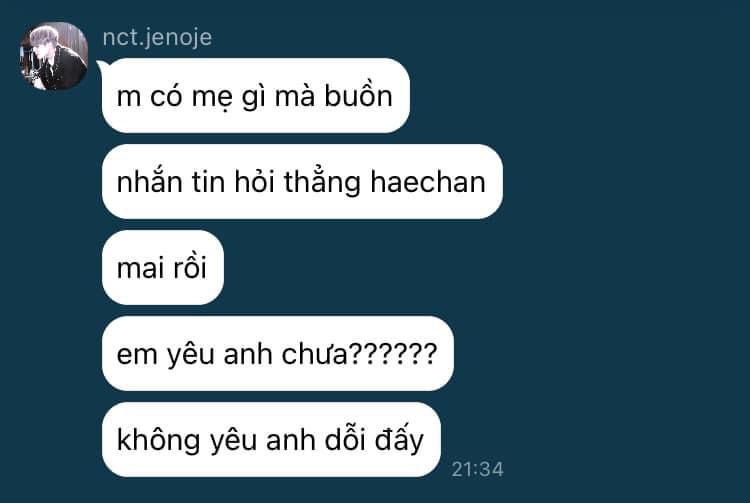The height and width of the screenshot is (503, 750).
Task: Tap the "mai rồi" message bubble
Action: tap(163, 267)
